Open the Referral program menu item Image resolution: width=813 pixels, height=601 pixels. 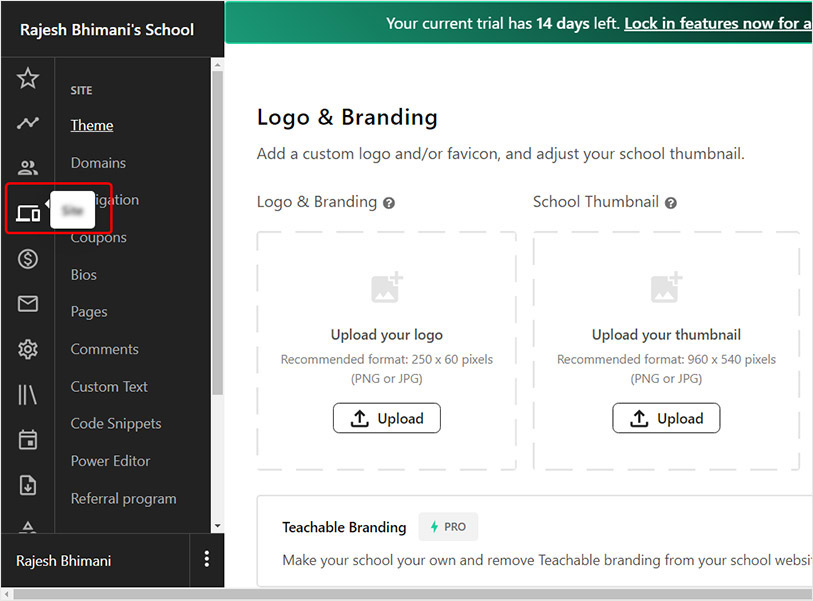[x=123, y=498]
